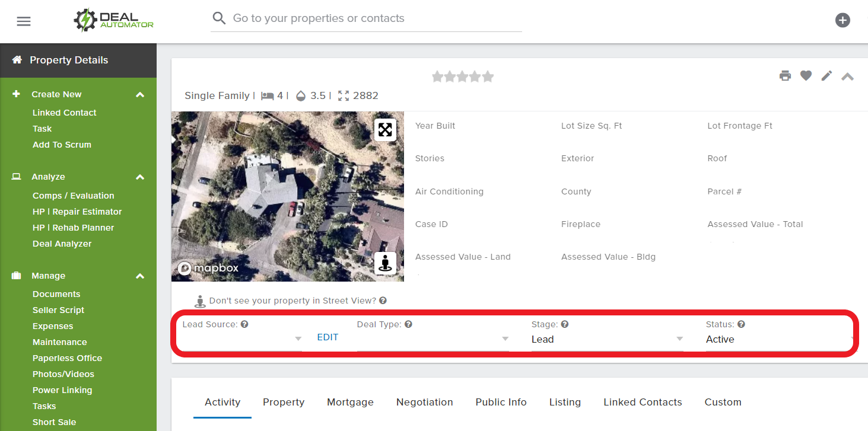Click the mapbox logo on map

point(208,268)
